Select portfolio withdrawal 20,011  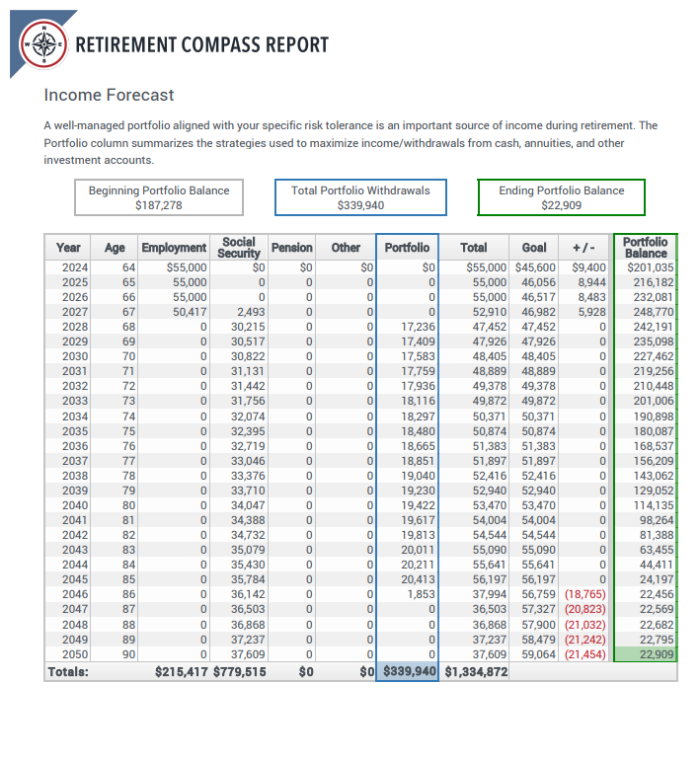[x=419, y=550]
